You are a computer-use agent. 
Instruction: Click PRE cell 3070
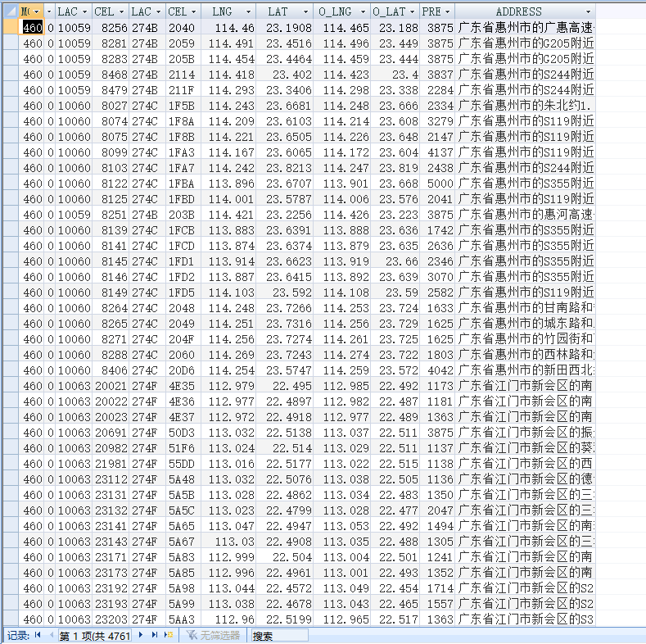coord(437,277)
